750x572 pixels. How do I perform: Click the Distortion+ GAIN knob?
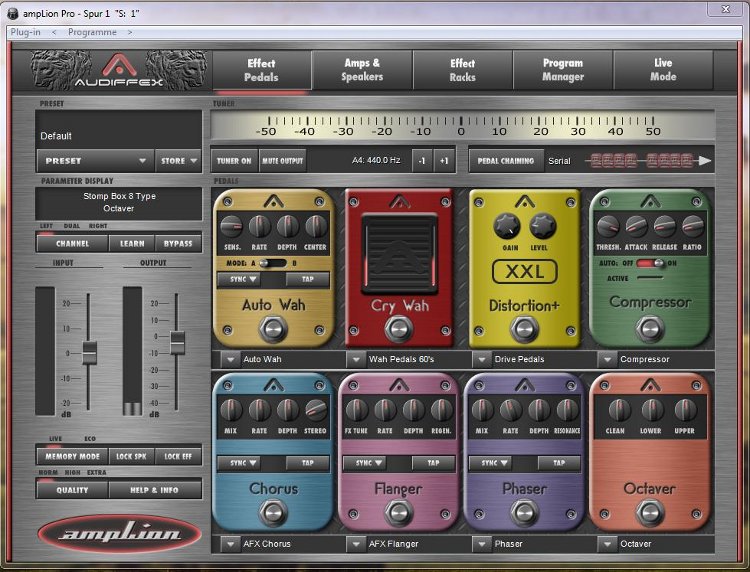point(507,226)
